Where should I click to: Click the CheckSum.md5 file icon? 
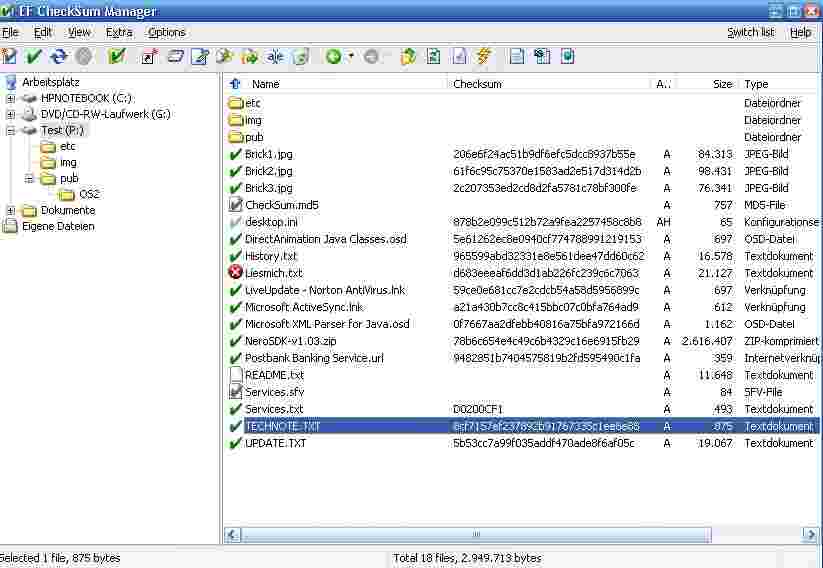(236, 205)
